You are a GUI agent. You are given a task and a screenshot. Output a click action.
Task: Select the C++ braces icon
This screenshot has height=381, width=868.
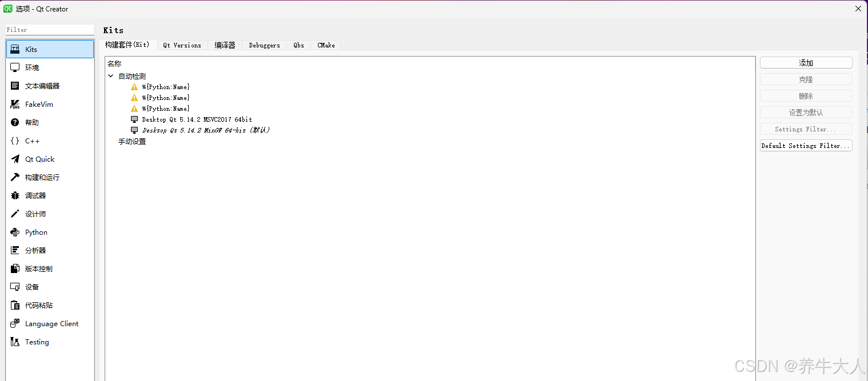click(x=15, y=141)
